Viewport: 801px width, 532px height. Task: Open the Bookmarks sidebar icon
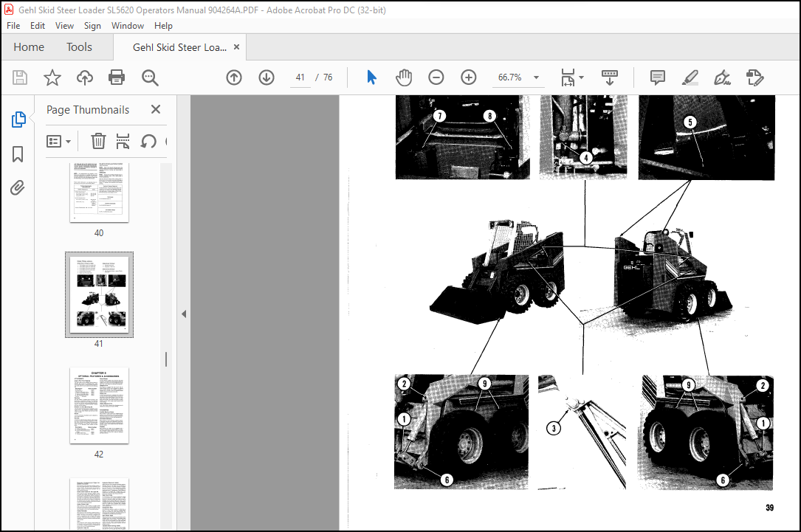18,153
